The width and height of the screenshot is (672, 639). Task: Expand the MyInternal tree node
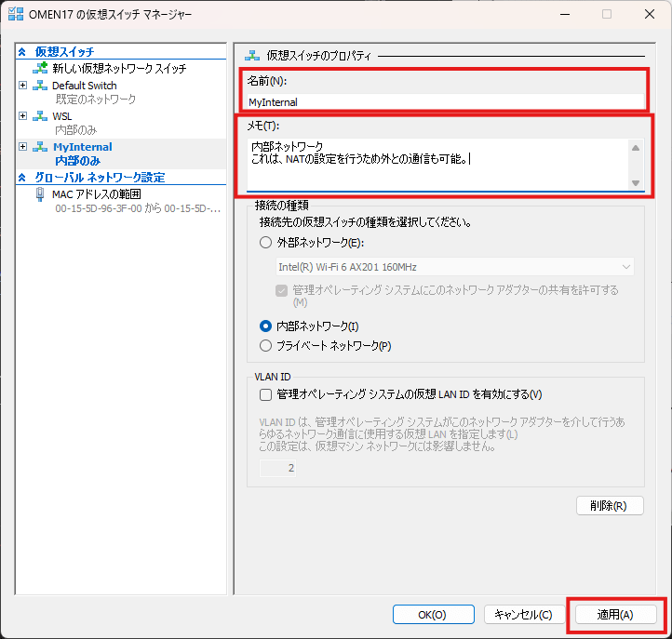click(x=22, y=147)
